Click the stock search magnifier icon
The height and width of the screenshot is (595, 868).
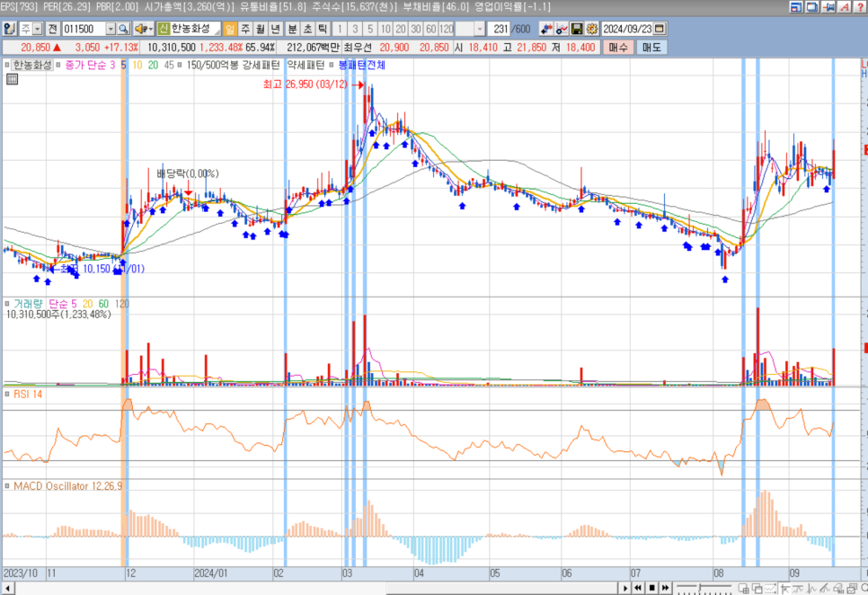click(124, 29)
